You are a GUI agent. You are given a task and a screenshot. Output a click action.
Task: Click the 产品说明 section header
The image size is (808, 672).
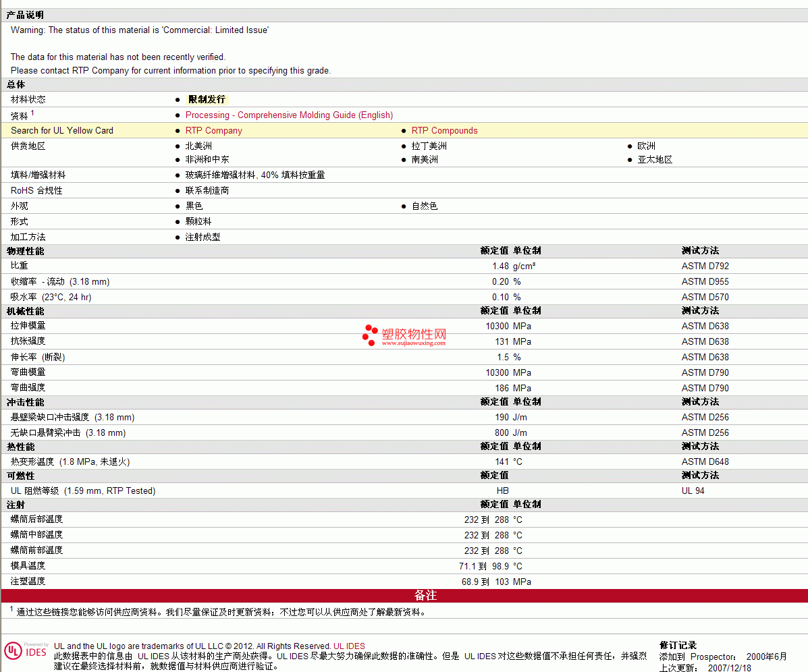25,15
